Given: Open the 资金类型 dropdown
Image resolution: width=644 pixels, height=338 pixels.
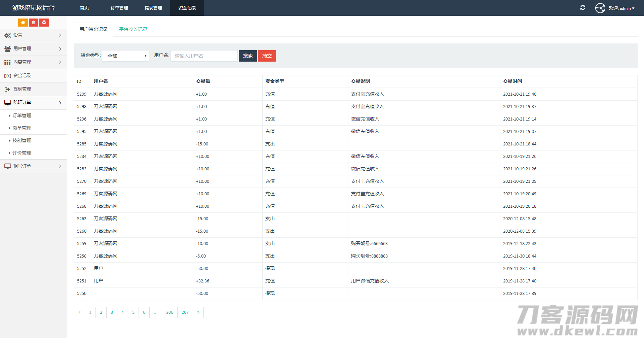Looking at the screenshot, I should coord(125,56).
